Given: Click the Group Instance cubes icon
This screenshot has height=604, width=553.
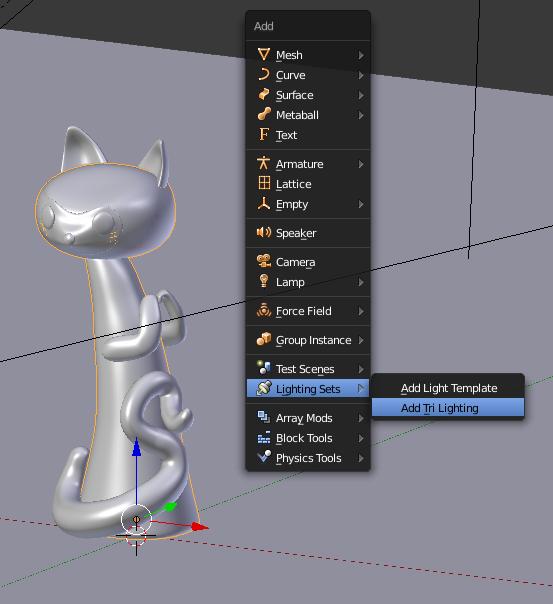Looking at the screenshot, I should pyautogui.click(x=264, y=339).
